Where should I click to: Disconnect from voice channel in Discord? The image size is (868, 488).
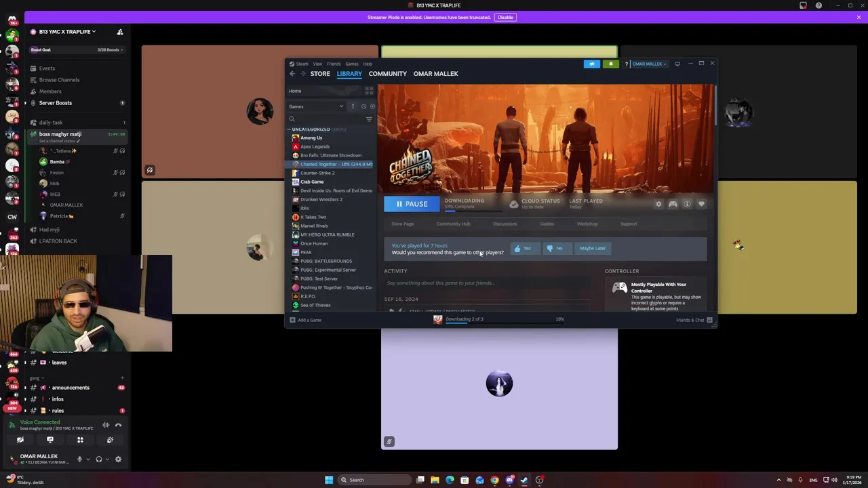click(118, 425)
